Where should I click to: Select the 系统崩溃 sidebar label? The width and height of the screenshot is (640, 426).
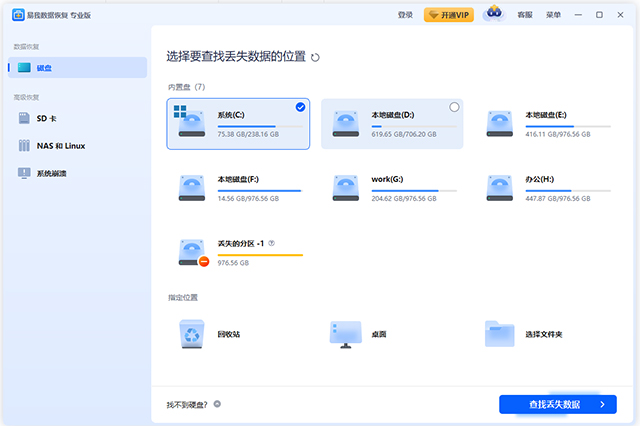click(51, 173)
